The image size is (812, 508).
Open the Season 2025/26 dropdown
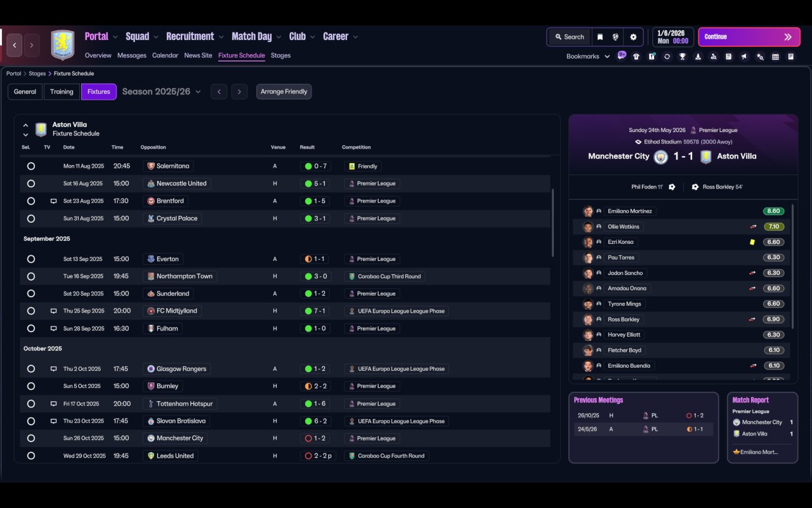[x=161, y=91]
